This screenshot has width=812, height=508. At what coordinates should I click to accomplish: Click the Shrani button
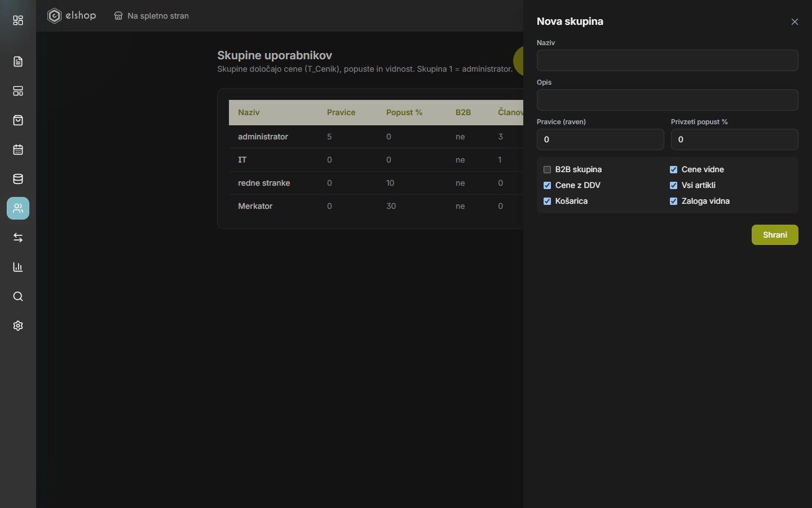(x=775, y=235)
